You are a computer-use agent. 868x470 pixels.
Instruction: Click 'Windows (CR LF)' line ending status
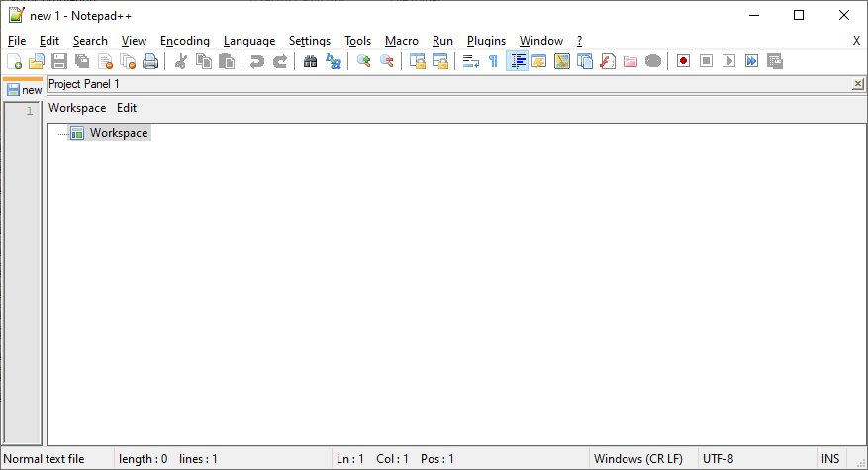637,459
